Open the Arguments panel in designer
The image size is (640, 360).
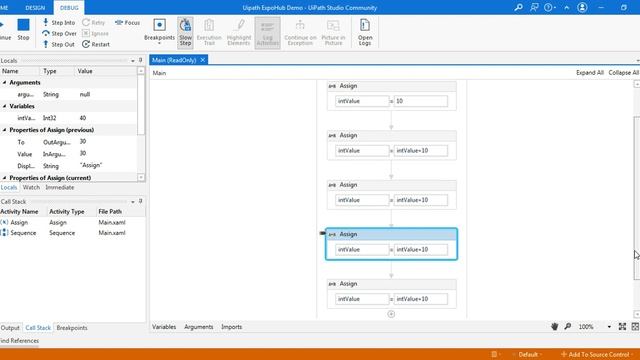[198, 327]
